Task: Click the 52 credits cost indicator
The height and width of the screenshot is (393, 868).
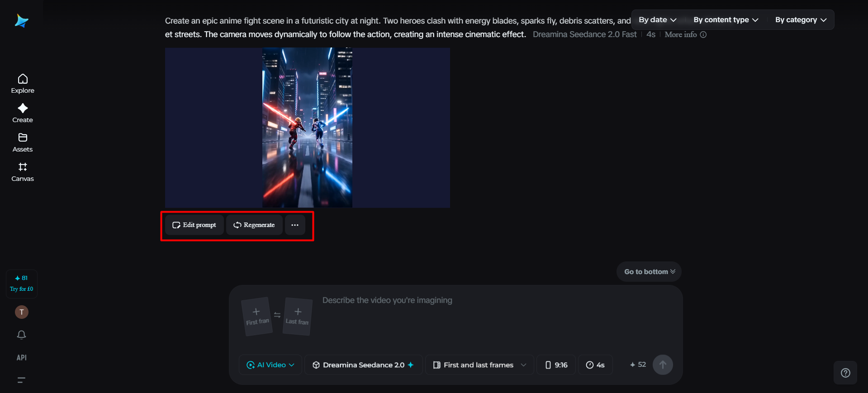Action: 638,365
